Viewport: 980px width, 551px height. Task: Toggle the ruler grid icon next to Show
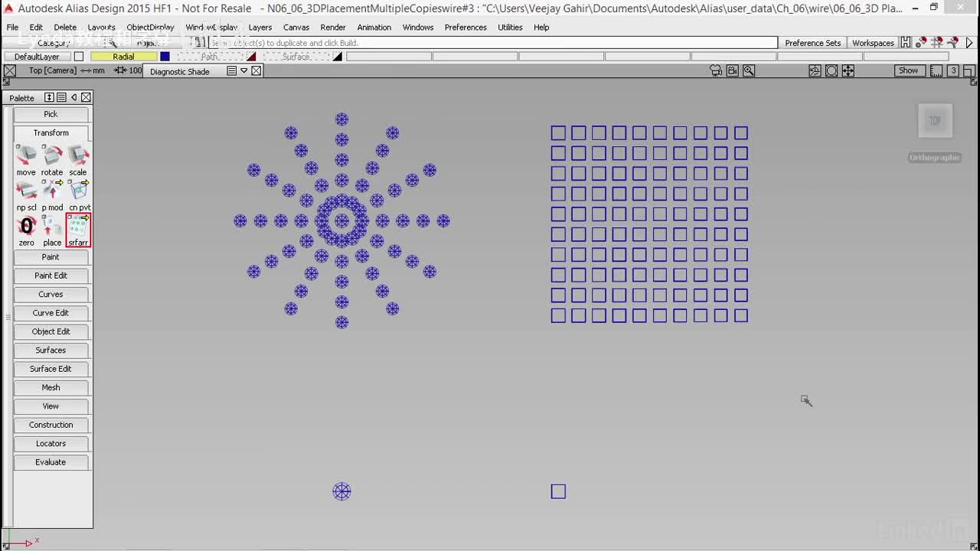[936, 70]
